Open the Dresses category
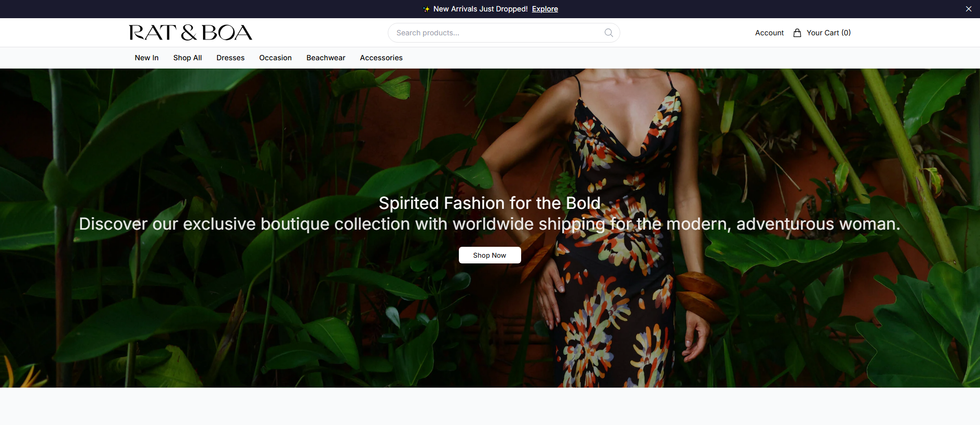Viewport: 980px width, 425px height. point(230,58)
